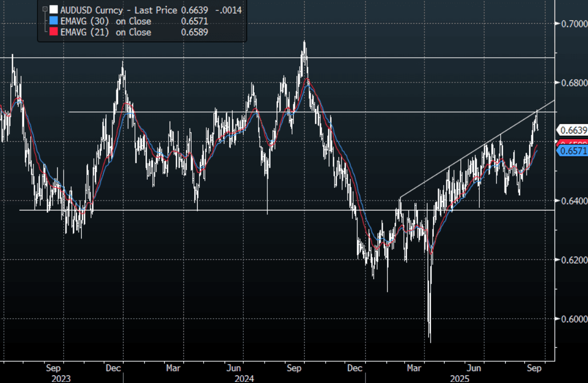Click the white AUDUSD series color swatch
588x383 pixels.
53,10
